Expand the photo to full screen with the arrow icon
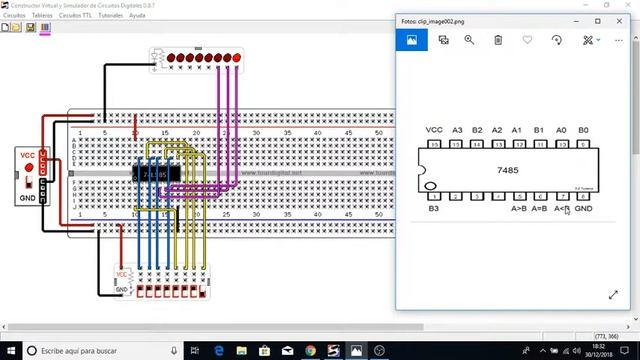This screenshot has height=360, width=640. point(613,295)
